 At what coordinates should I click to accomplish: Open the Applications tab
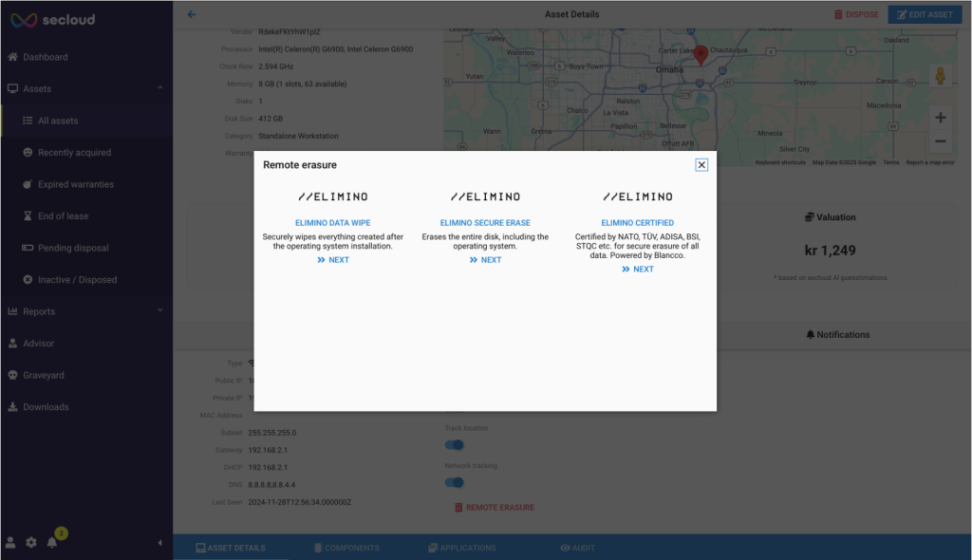(461, 548)
